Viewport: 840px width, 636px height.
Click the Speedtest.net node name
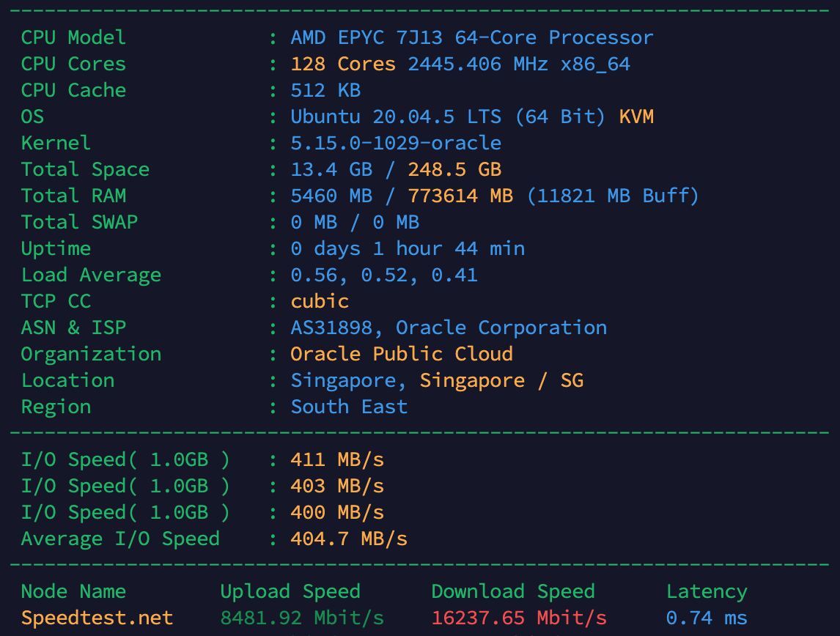coord(97,618)
